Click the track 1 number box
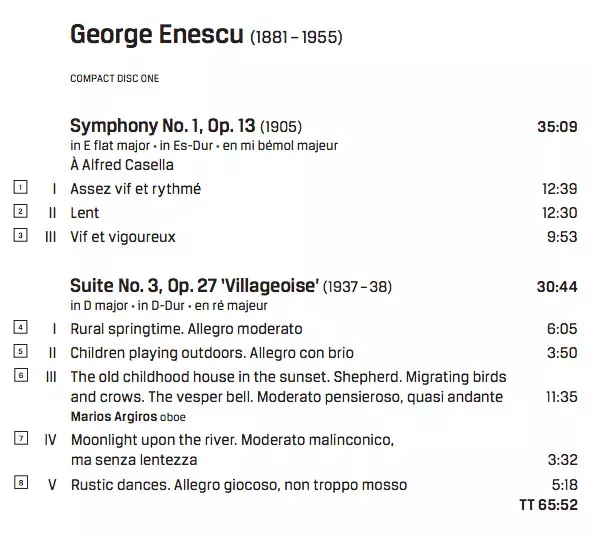 point(20,187)
